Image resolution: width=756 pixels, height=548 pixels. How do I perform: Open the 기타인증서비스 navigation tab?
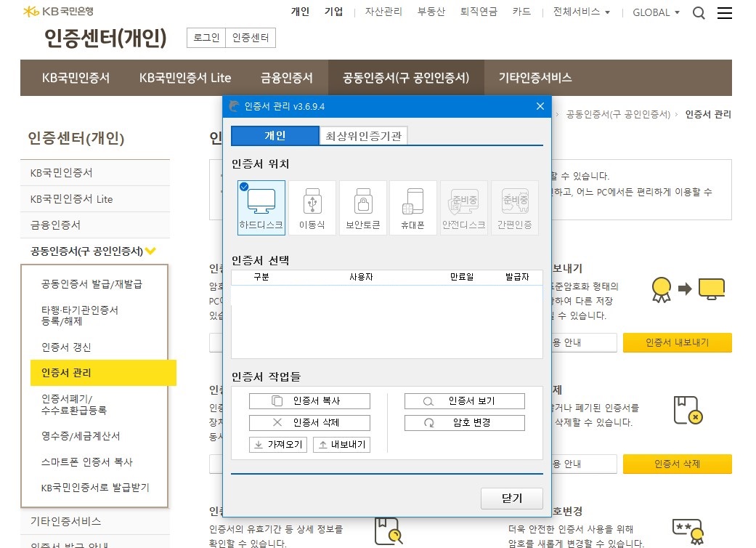coord(535,78)
